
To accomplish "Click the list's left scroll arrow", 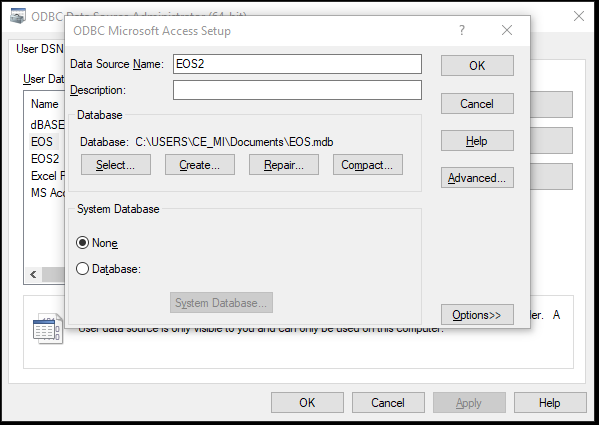I will (34, 275).
